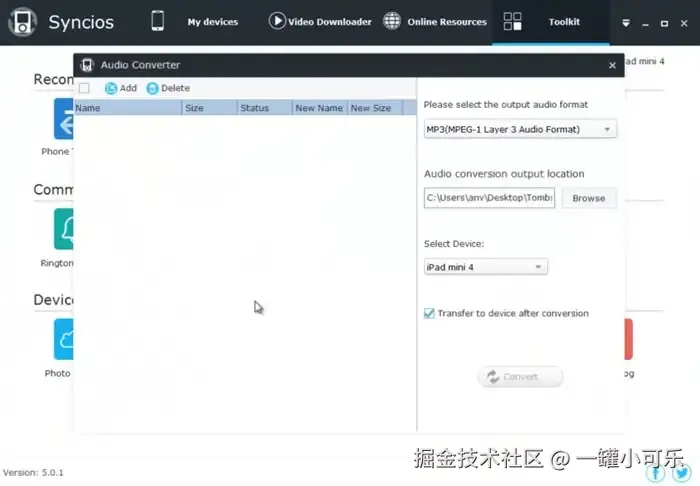Click the Convert button
Viewport: 700px width, 486px height.
pyautogui.click(x=520, y=377)
